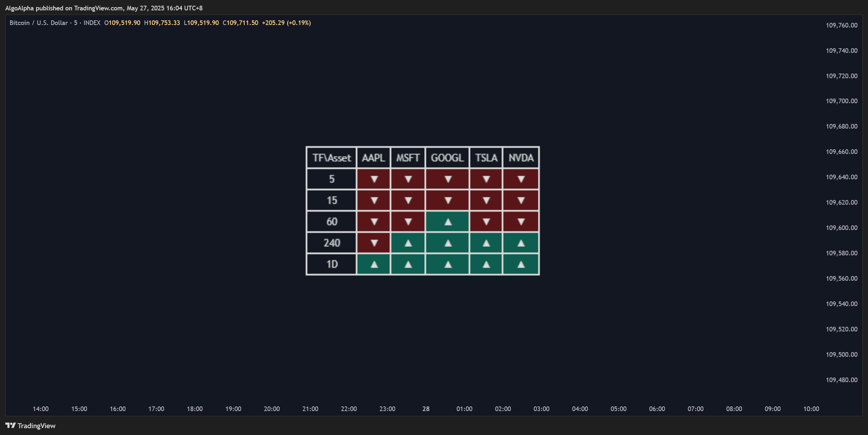The height and width of the screenshot is (435, 868).
Task: Click the 60 timeframe row label
Action: 331,221
